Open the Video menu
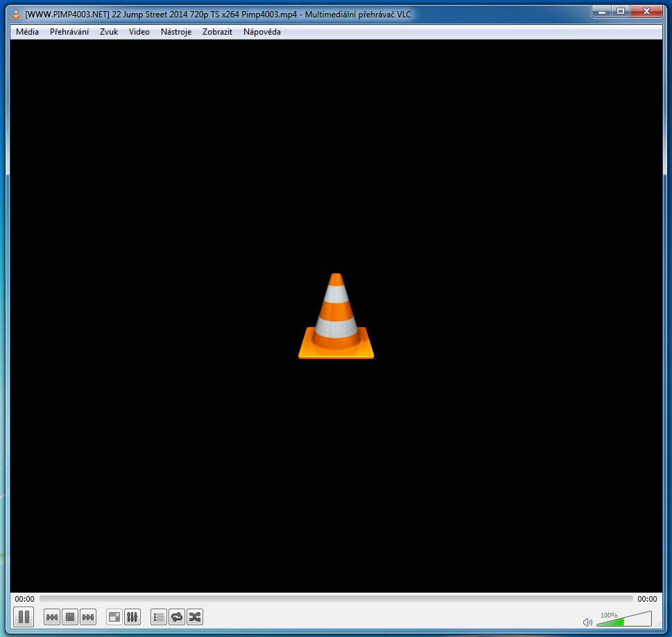This screenshot has width=672, height=637. (139, 32)
